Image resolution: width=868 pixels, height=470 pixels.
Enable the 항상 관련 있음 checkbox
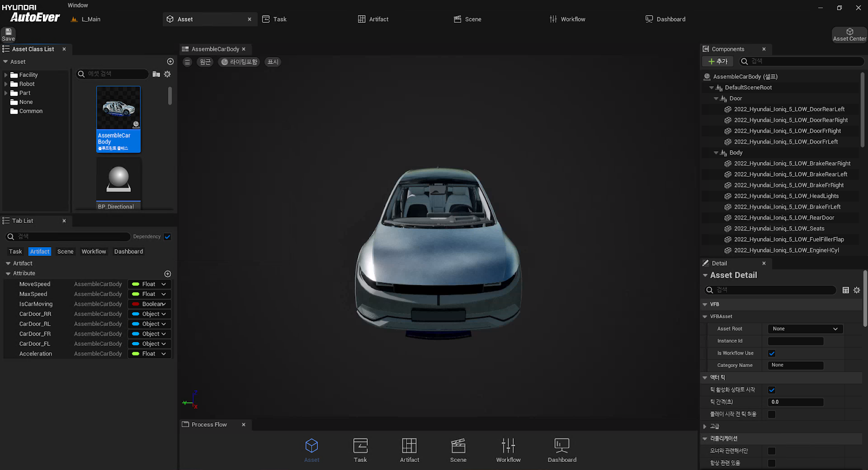[x=771, y=463]
